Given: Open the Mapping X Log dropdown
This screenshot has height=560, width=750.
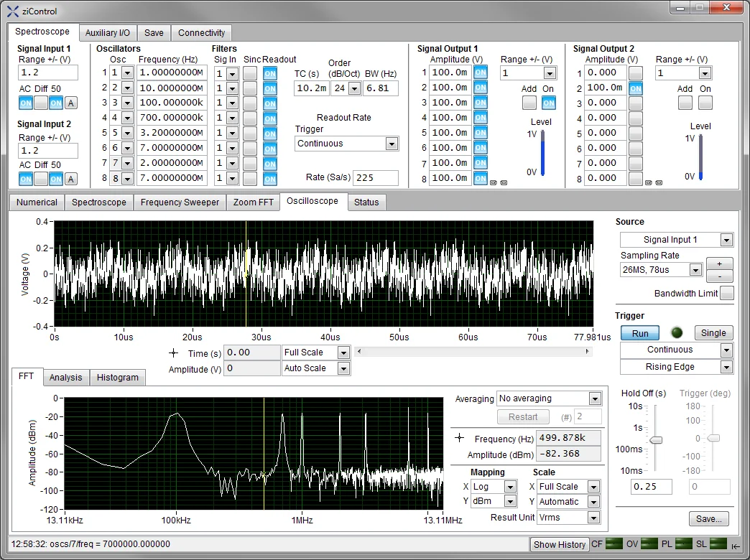Looking at the screenshot, I should point(510,487).
